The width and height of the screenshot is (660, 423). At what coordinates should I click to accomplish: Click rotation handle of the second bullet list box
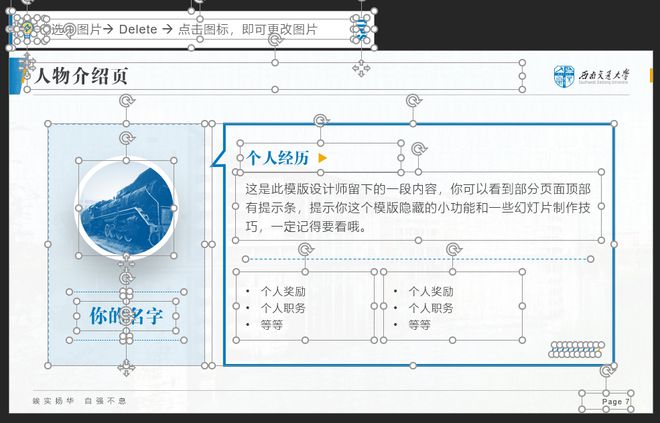tap(453, 249)
